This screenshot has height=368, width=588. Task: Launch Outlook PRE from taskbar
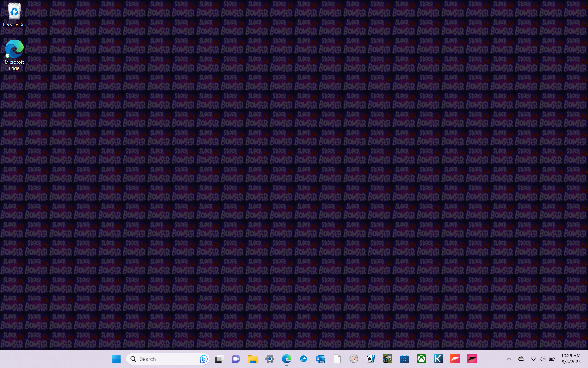point(320,359)
